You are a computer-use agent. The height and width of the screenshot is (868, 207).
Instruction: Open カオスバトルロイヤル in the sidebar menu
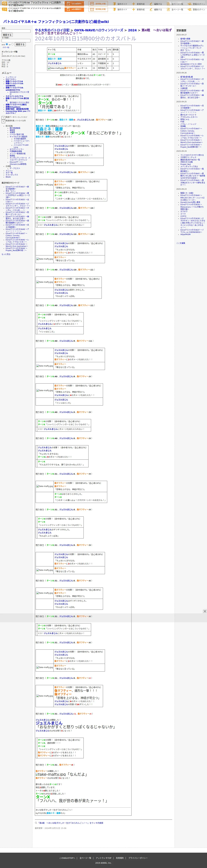pos(15,96)
